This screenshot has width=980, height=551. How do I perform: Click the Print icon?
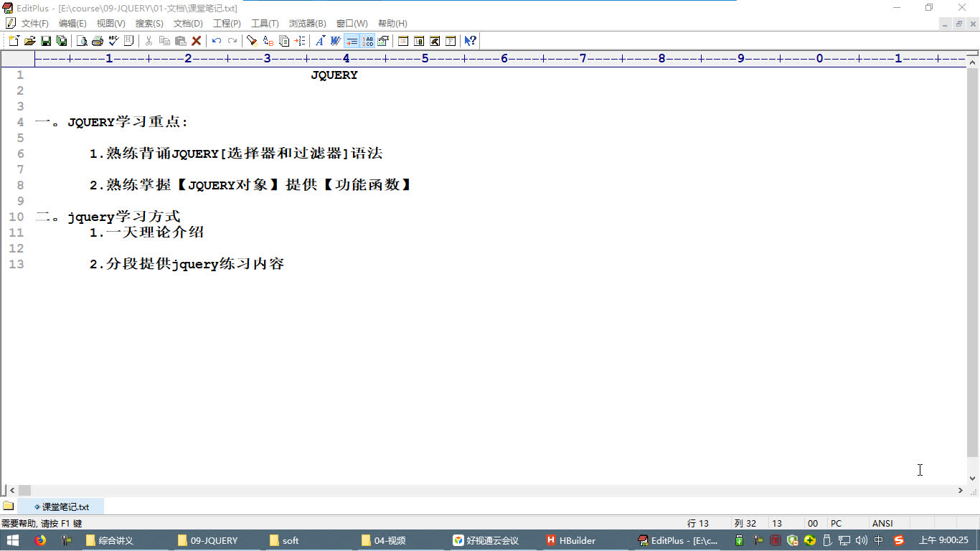[x=98, y=41]
